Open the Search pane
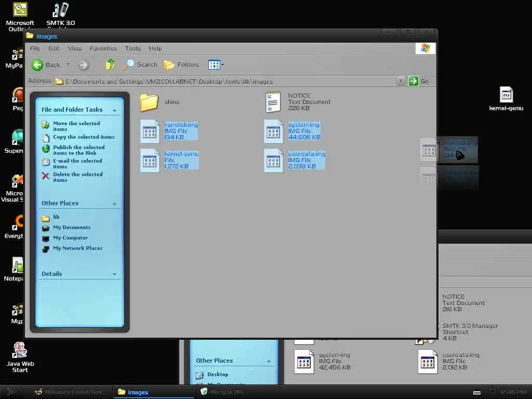This screenshot has height=399, width=532. pyautogui.click(x=140, y=64)
